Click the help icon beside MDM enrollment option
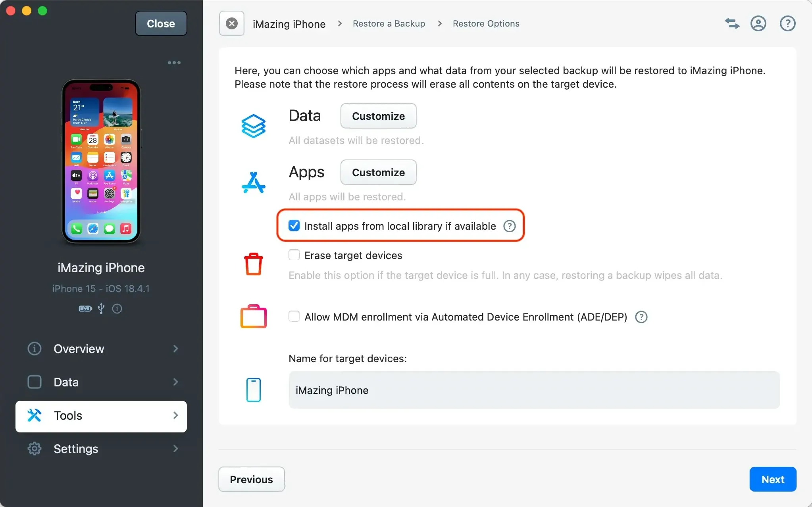The height and width of the screenshot is (507, 812). [641, 317]
